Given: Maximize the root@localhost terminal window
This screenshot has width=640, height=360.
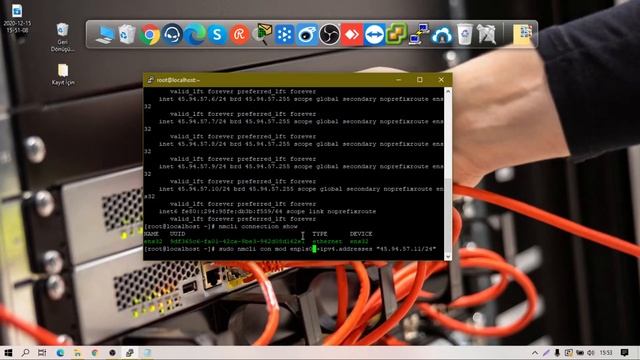Looking at the screenshot, I should (420, 80).
